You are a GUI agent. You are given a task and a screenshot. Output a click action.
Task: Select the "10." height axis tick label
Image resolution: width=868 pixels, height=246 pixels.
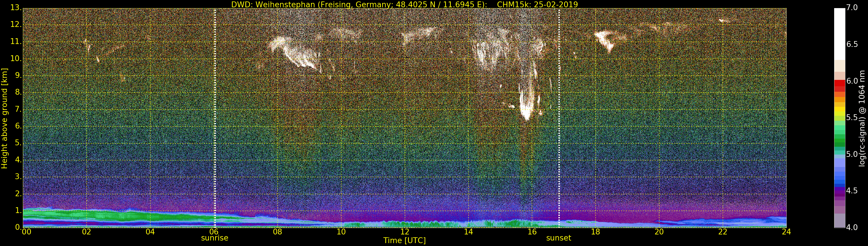pyautogui.click(x=16, y=59)
